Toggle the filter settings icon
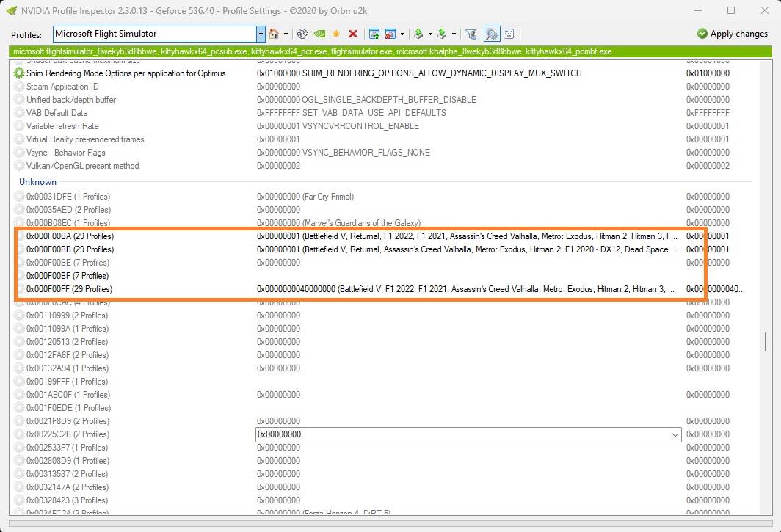This screenshot has height=532, width=781. click(x=471, y=34)
